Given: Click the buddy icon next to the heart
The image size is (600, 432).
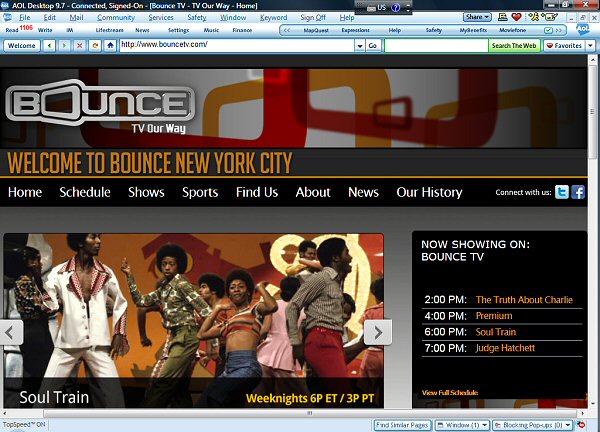Looking at the screenshot, I should click(x=533, y=17).
